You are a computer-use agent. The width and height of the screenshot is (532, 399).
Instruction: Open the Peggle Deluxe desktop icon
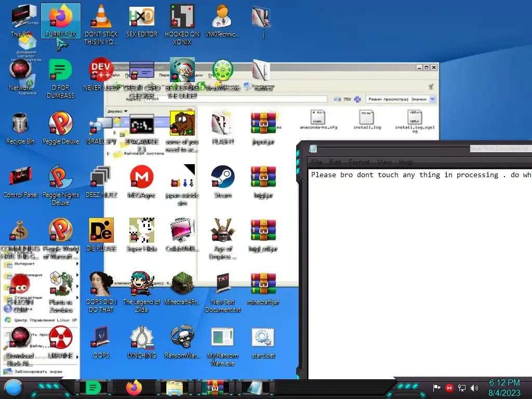(x=60, y=128)
